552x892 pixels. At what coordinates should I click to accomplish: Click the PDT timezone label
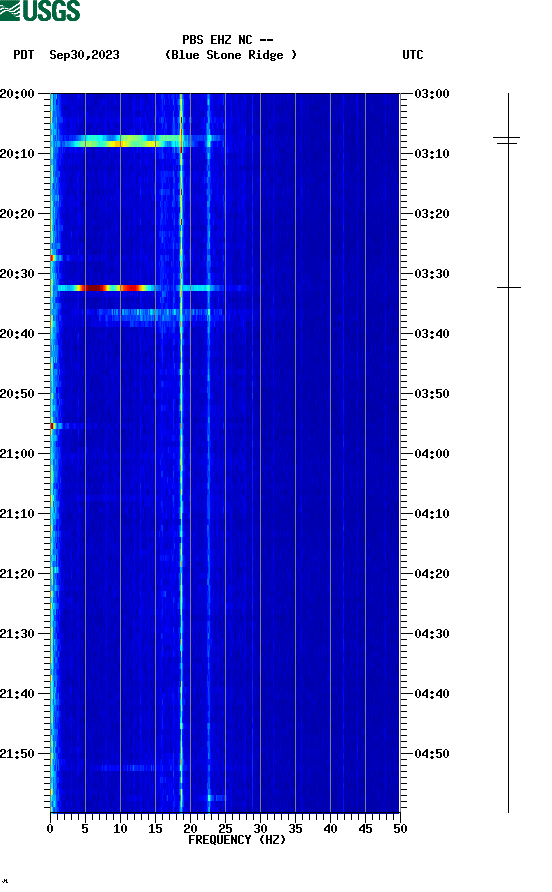[x=23, y=55]
